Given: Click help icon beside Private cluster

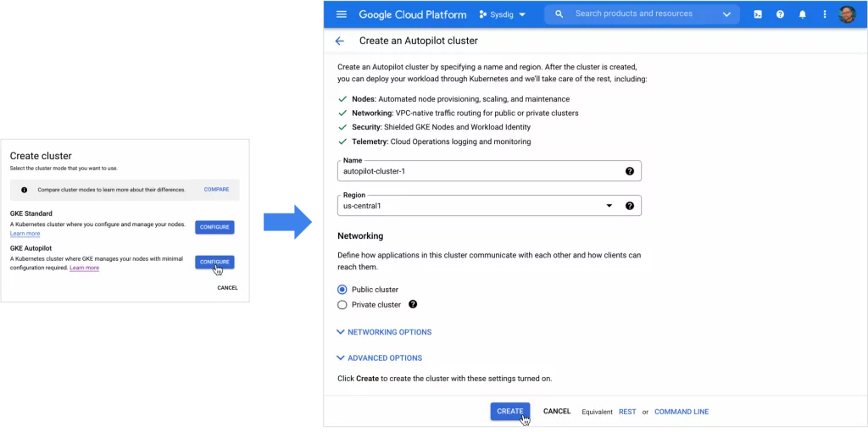Looking at the screenshot, I should click(x=413, y=304).
